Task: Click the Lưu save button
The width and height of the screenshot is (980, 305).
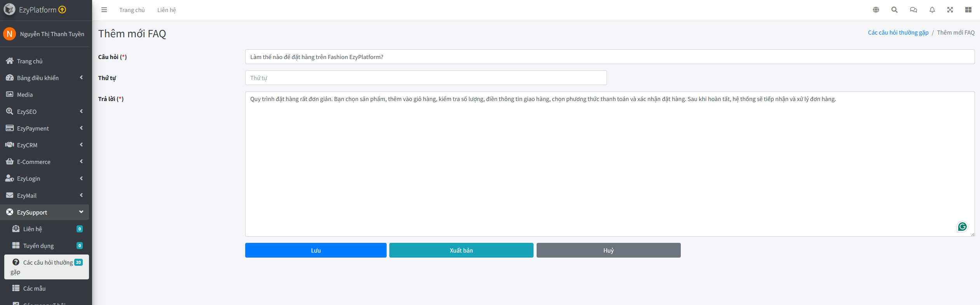Action: [316, 250]
